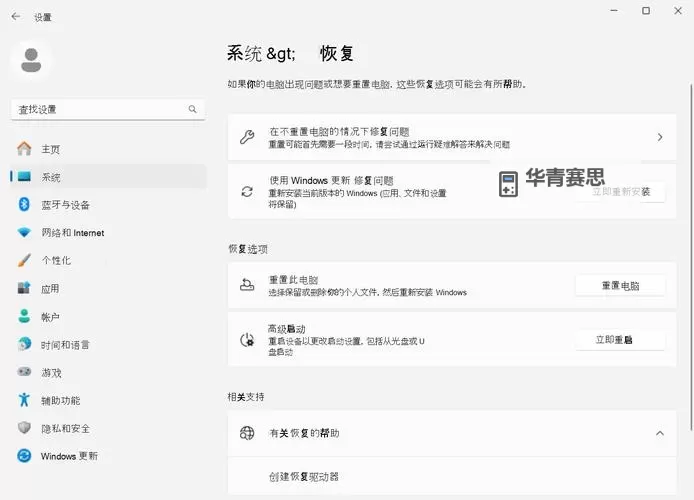694x500 pixels.
Task: 点击侧边栏的主页图标
Action: click(24, 149)
